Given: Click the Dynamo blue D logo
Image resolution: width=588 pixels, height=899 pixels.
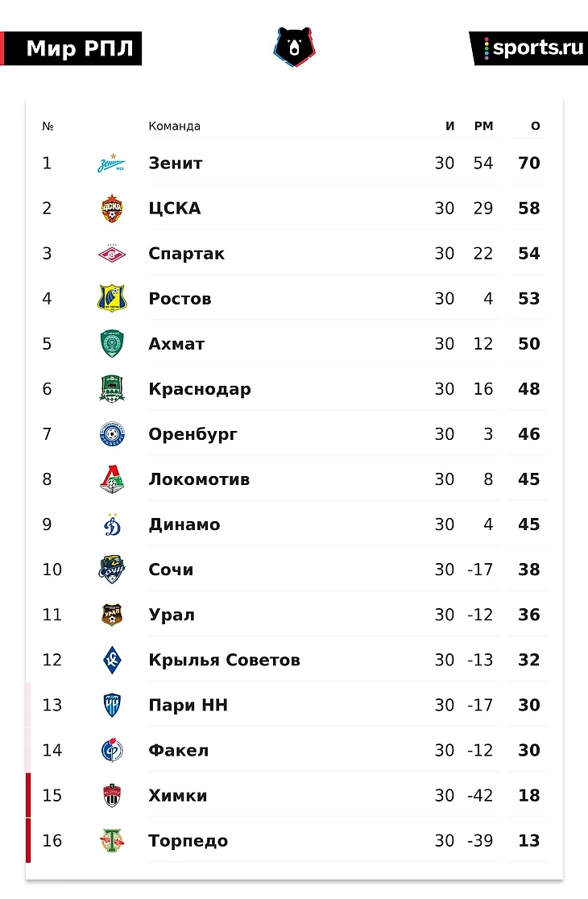Looking at the screenshot, I should pos(111,524).
